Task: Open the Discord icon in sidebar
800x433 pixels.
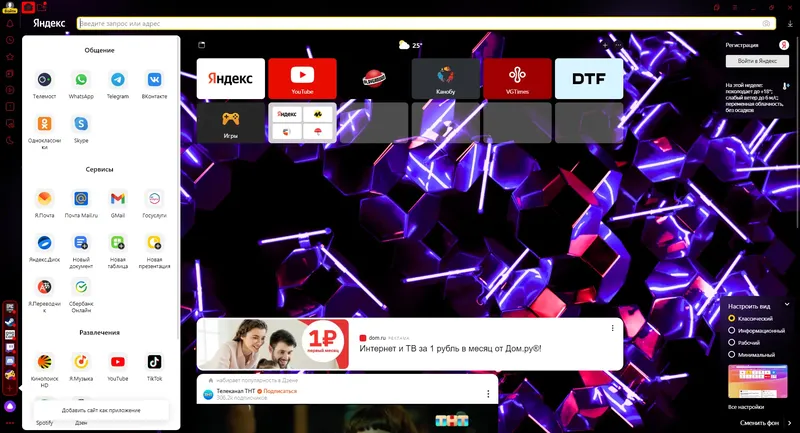Action: pos(10,361)
